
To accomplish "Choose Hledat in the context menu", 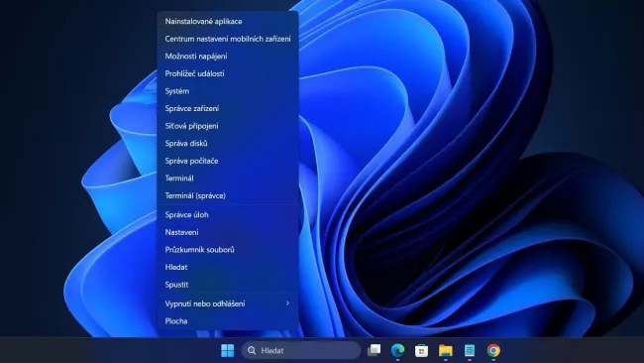I will pos(228,267).
